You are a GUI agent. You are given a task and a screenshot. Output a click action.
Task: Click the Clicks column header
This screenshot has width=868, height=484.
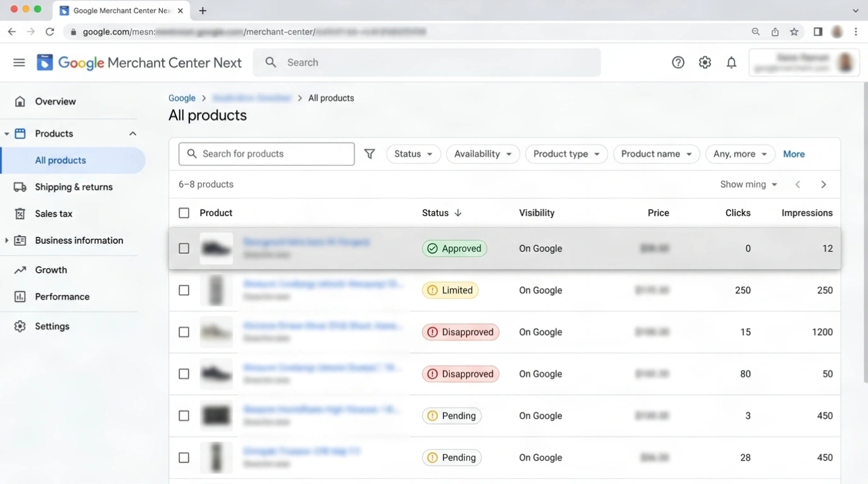pyautogui.click(x=738, y=213)
